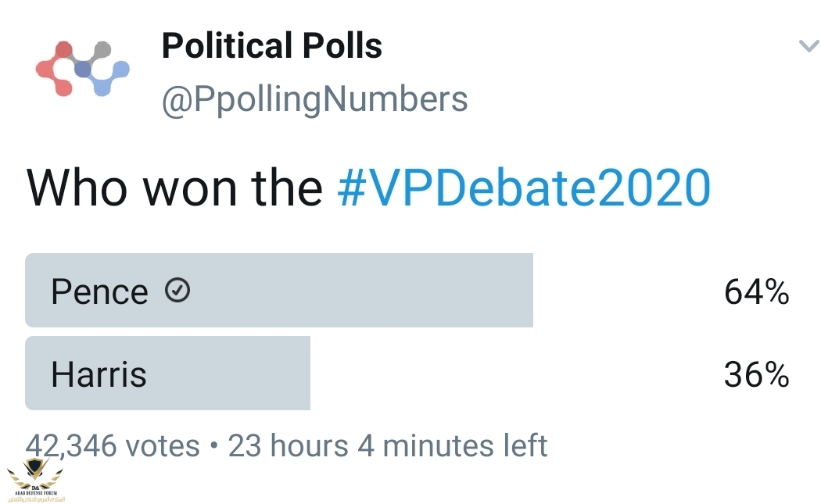Click the red node in the avatar logo
The height and width of the screenshot is (504, 821).
(x=63, y=50)
